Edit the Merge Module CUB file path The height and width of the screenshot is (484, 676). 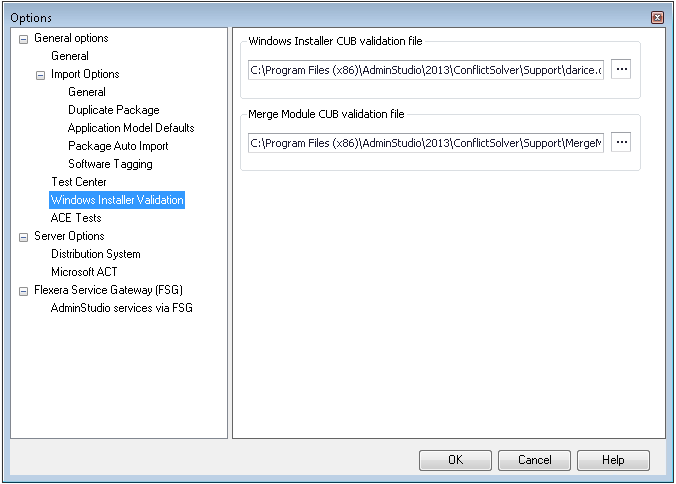[x=425, y=143]
